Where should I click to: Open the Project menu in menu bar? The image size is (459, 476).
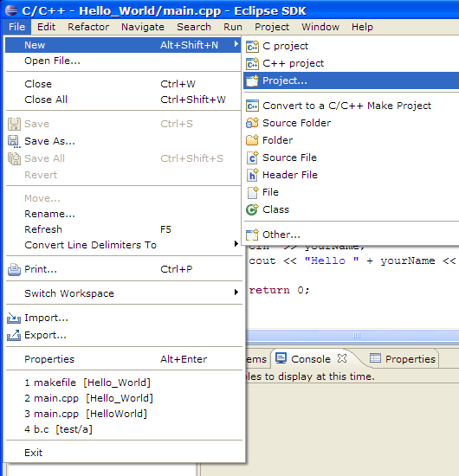click(272, 27)
